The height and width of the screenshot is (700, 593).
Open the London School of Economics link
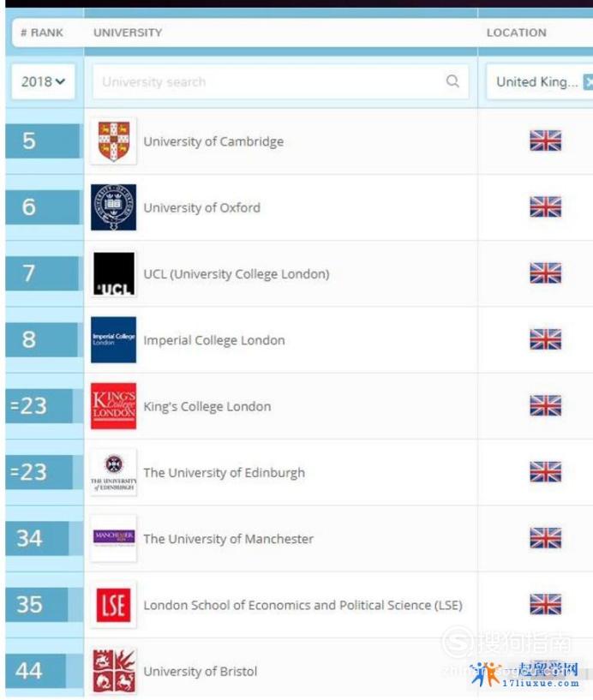302,606
